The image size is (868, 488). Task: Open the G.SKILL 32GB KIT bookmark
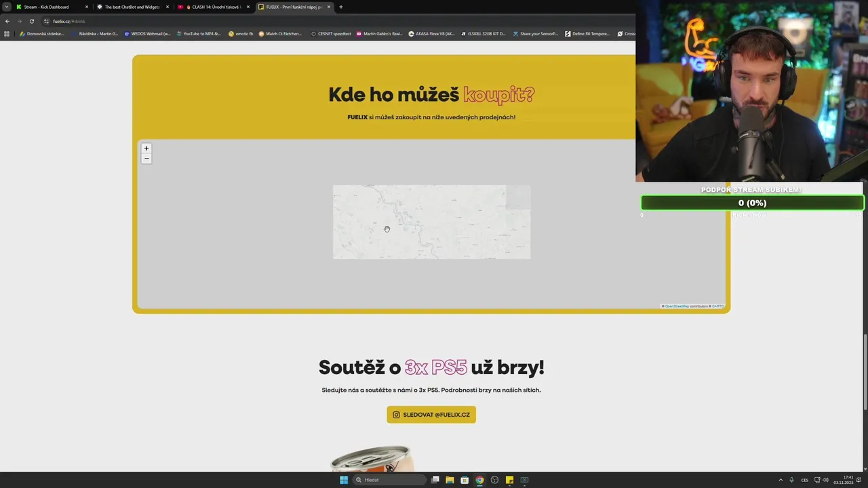click(483, 33)
